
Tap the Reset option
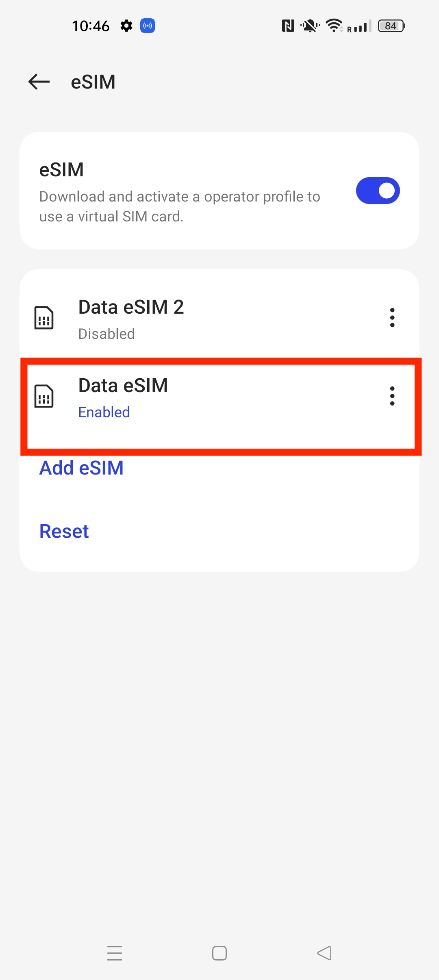click(64, 531)
